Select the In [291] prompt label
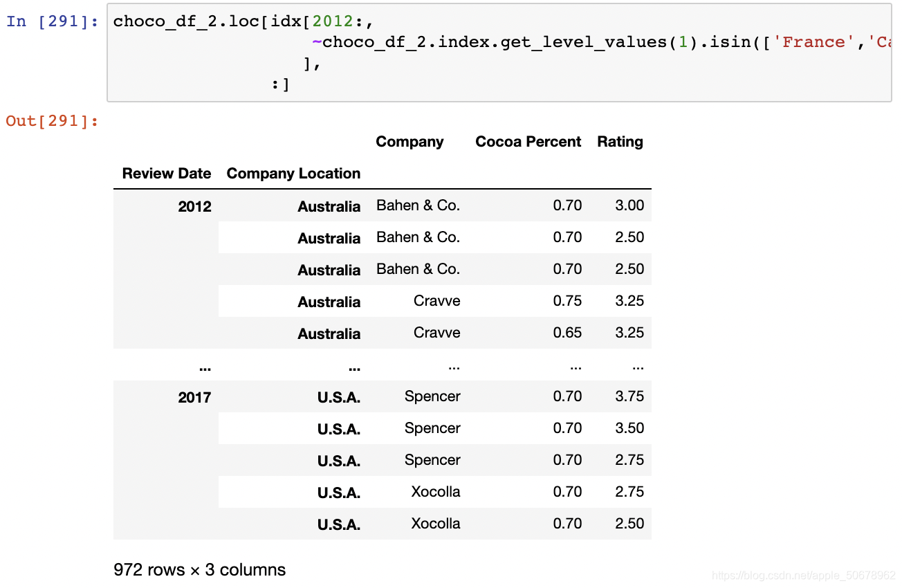Screen dimensions: 902x588 (52, 21)
